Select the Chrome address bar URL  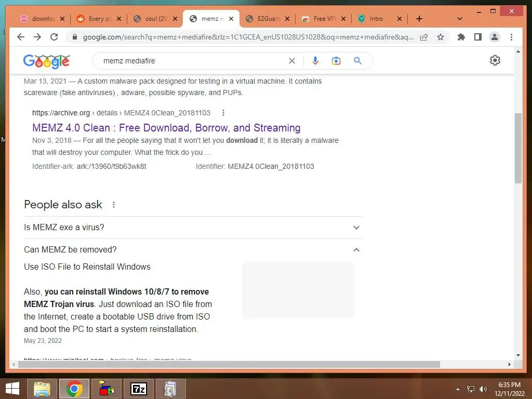coord(248,37)
